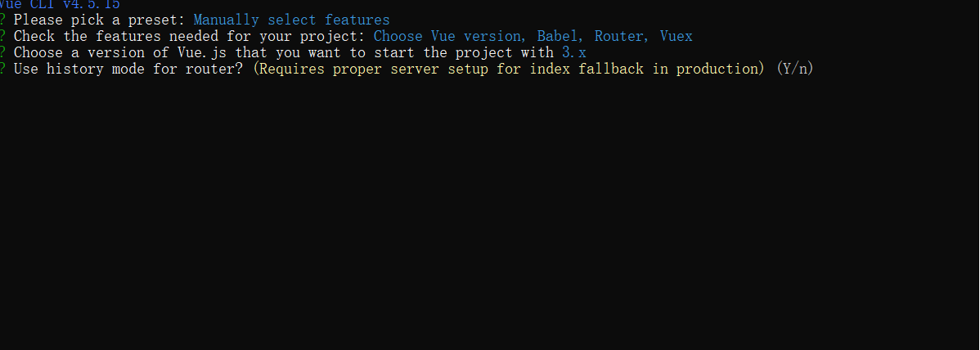Click the green question mark before 'Please pick a preset'

(x=2, y=20)
